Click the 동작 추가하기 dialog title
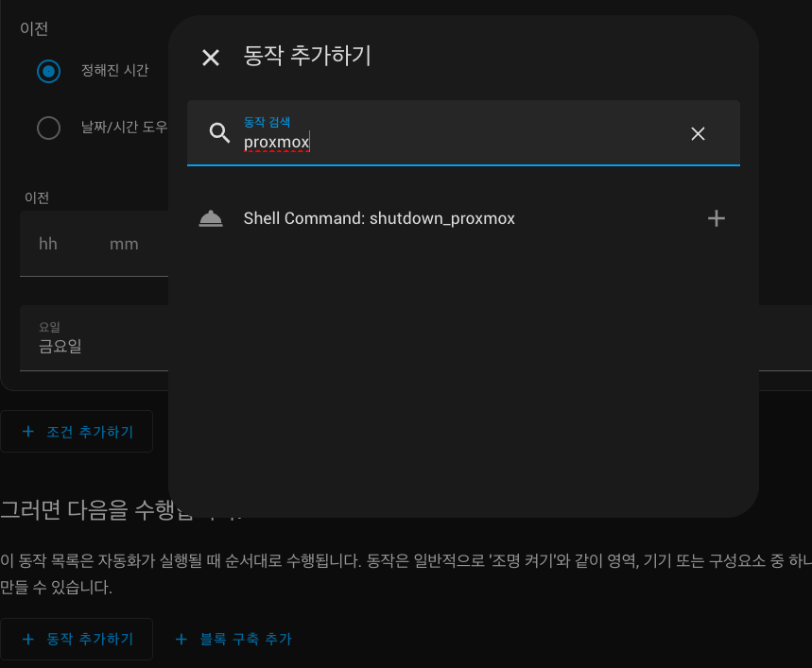Image resolution: width=812 pixels, height=668 pixels. click(307, 57)
